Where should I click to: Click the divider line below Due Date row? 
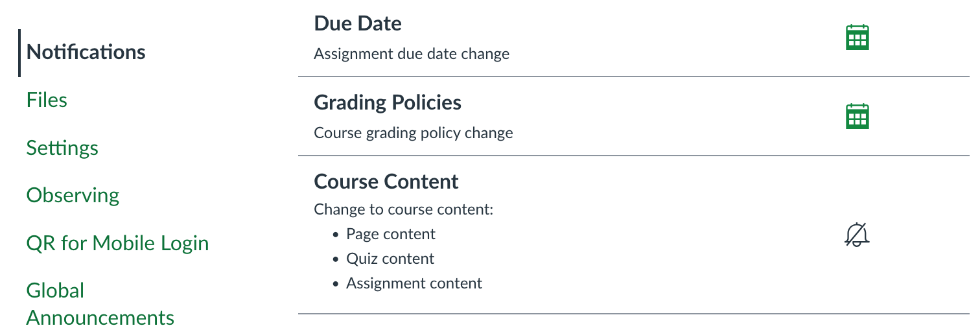[583, 77]
